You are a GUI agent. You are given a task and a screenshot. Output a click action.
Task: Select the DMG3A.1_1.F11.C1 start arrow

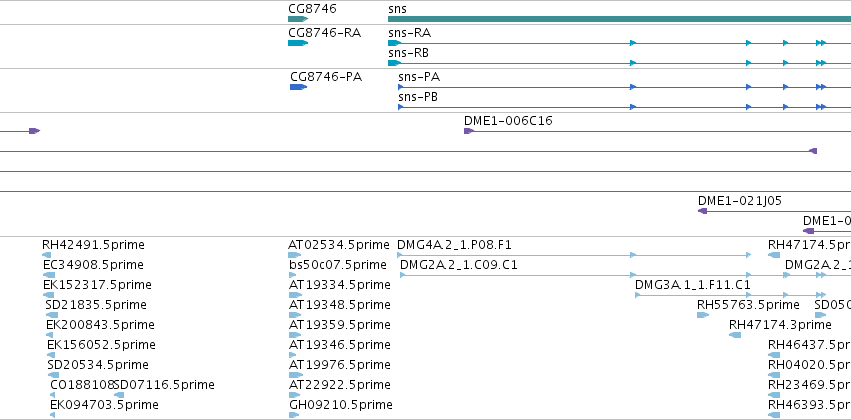point(638,295)
